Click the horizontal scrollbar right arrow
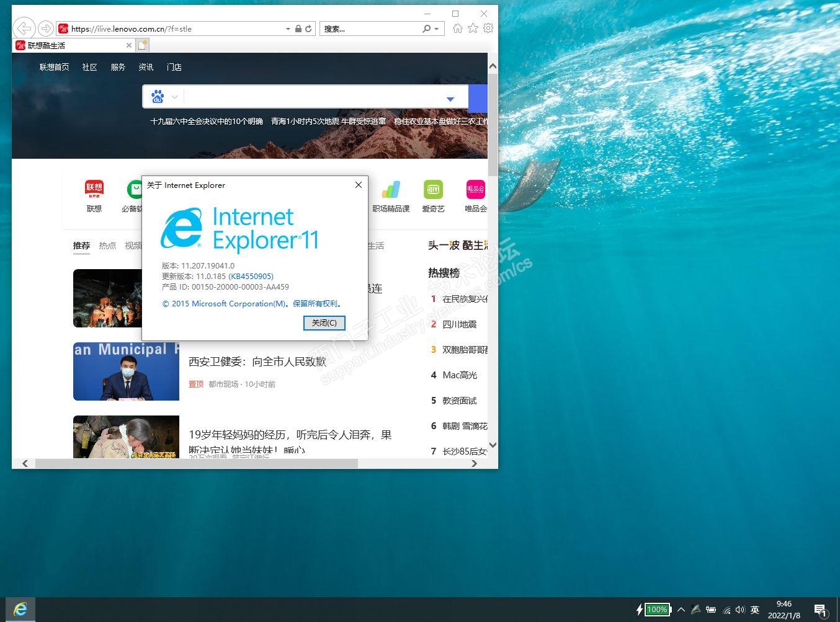 pyautogui.click(x=475, y=463)
